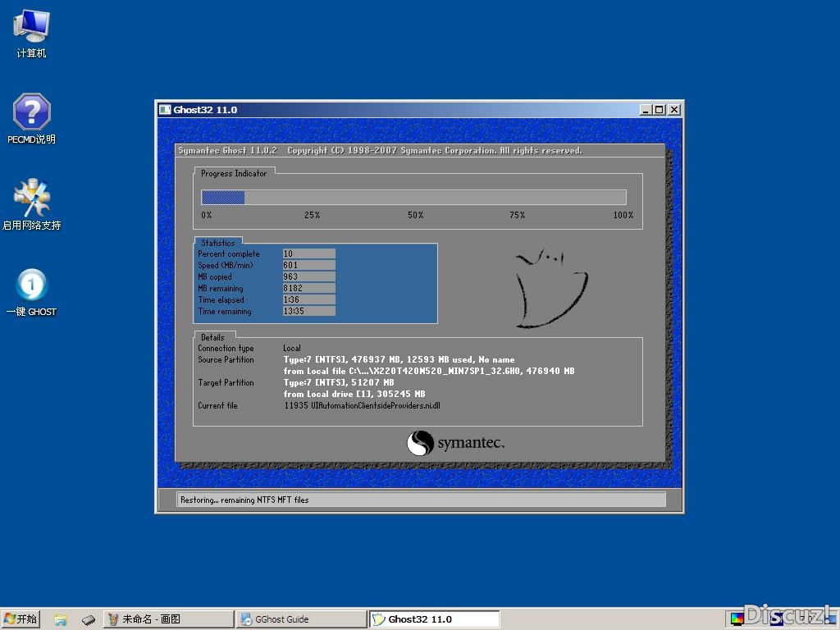Click the 开始 Start button
Image resolution: width=840 pixels, height=630 pixels.
(x=21, y=619)
